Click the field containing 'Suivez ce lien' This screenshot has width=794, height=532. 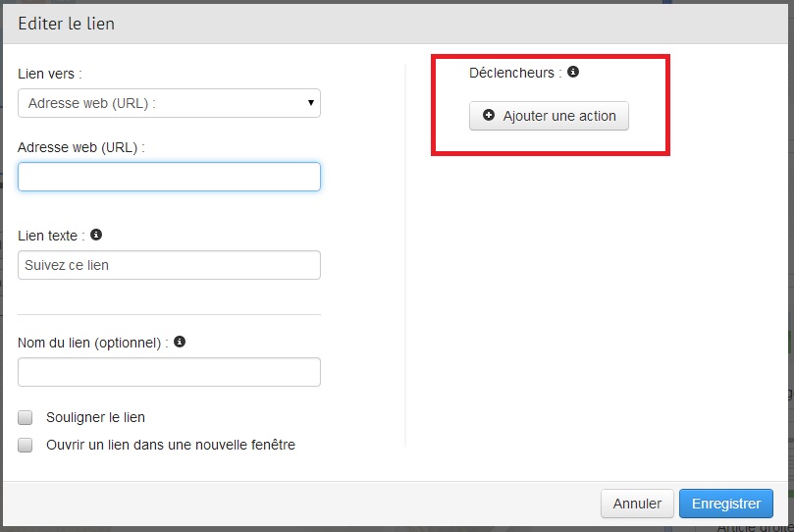click(169, 265)
